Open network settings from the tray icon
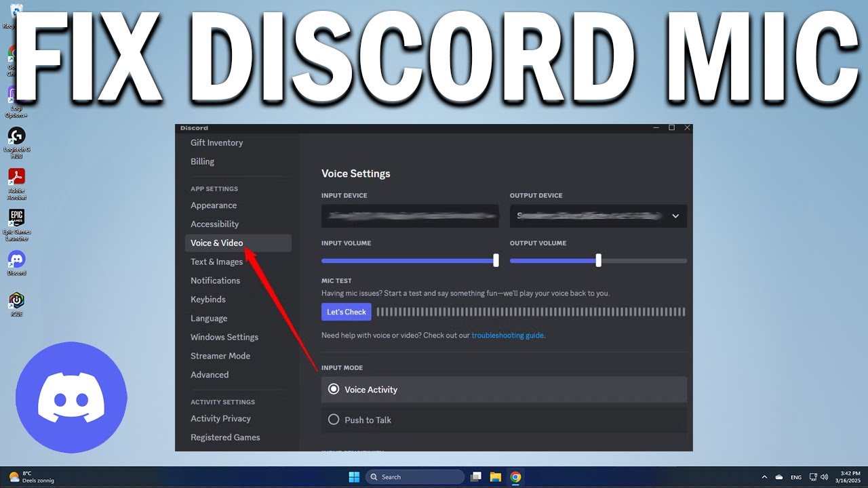868x488 pixels. click(x=814, y=477)
